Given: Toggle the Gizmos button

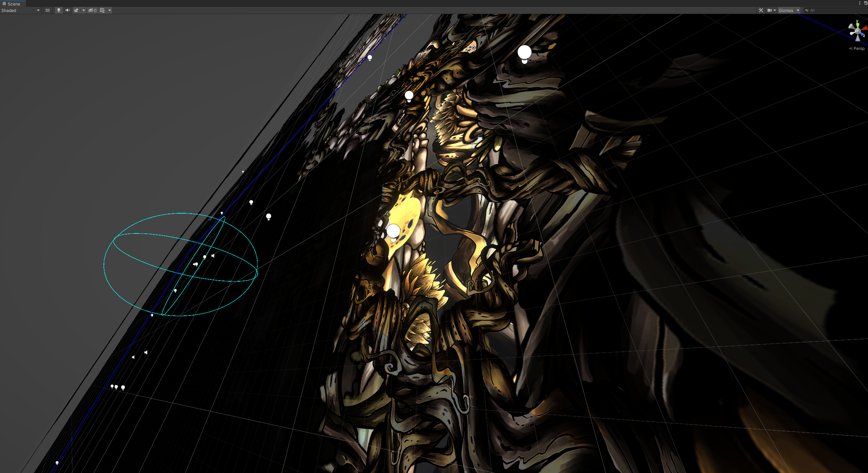Looking at the screenshot, I should 786,10.
